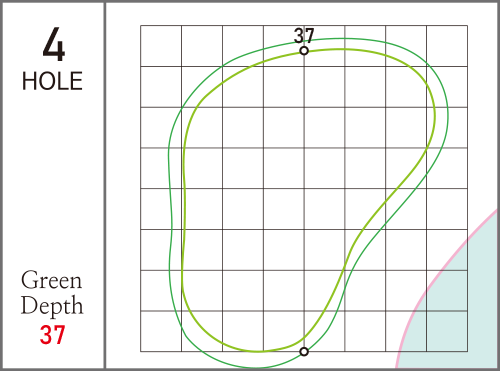
Task: Click the red 37 depth value
Action: (52, 335)
